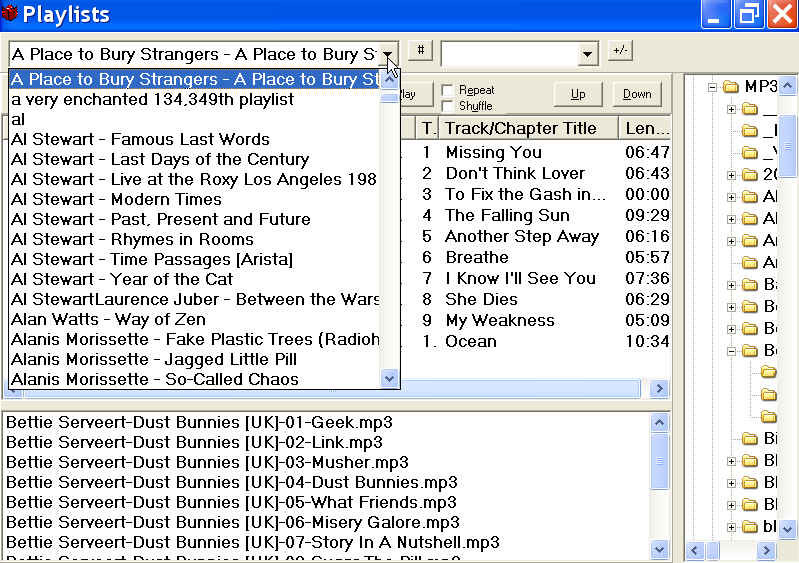Click folder tree horizontal scroll right arrow
The image size is (799, 563).
click(766, 550)
